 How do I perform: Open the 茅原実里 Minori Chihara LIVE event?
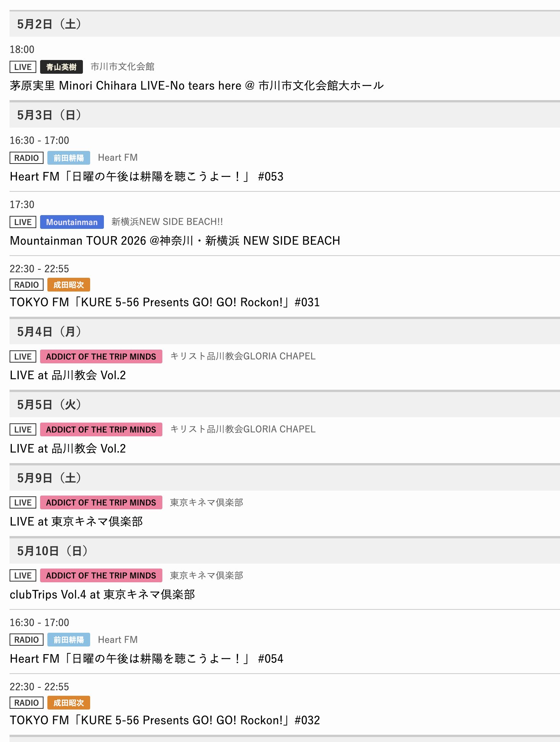196,86
